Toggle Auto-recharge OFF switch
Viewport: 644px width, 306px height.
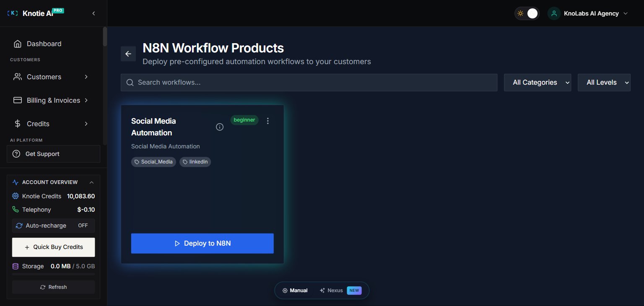click(x=83, y=226)
